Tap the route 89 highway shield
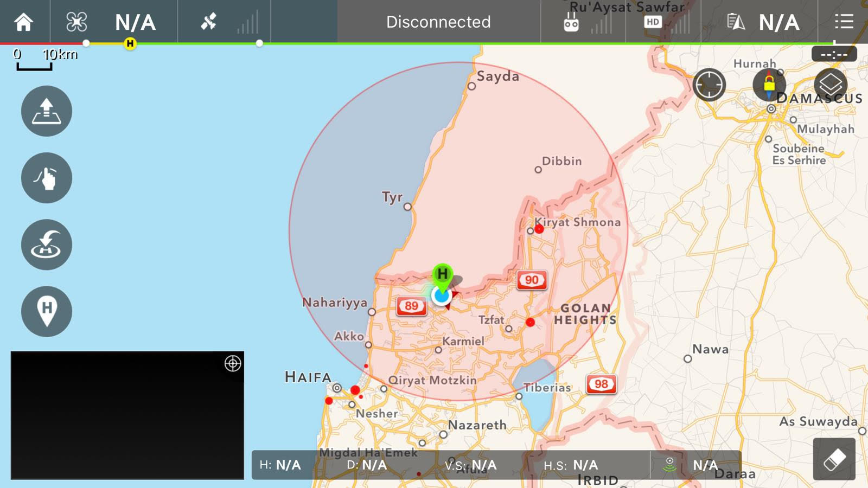 (x=411, y=306)
